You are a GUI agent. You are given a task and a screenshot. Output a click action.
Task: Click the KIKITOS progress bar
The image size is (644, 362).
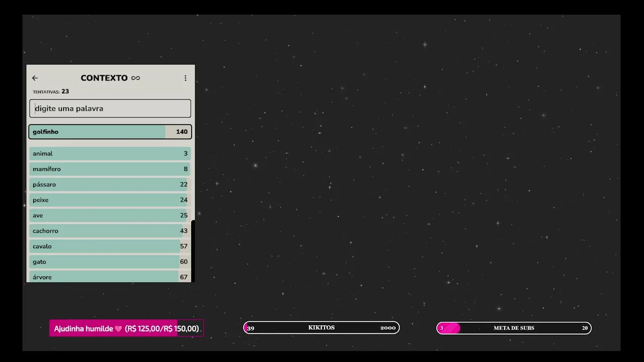click(x=321, y=328)
